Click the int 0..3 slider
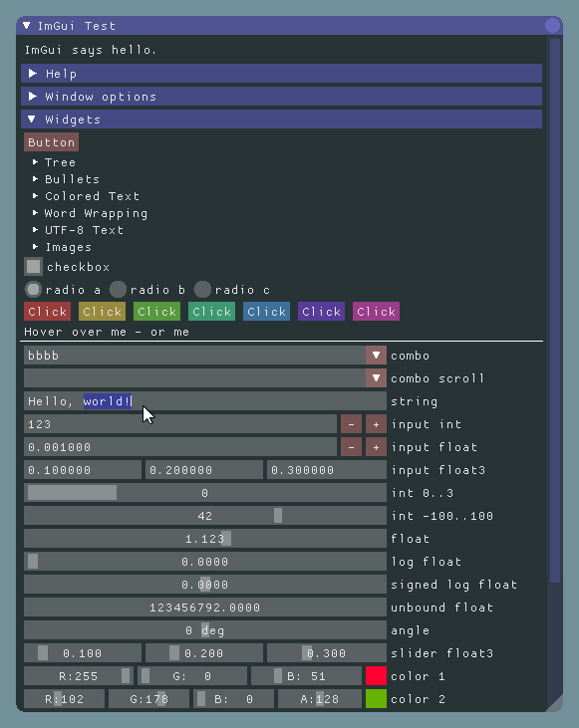579x728 pixels. 205,493
